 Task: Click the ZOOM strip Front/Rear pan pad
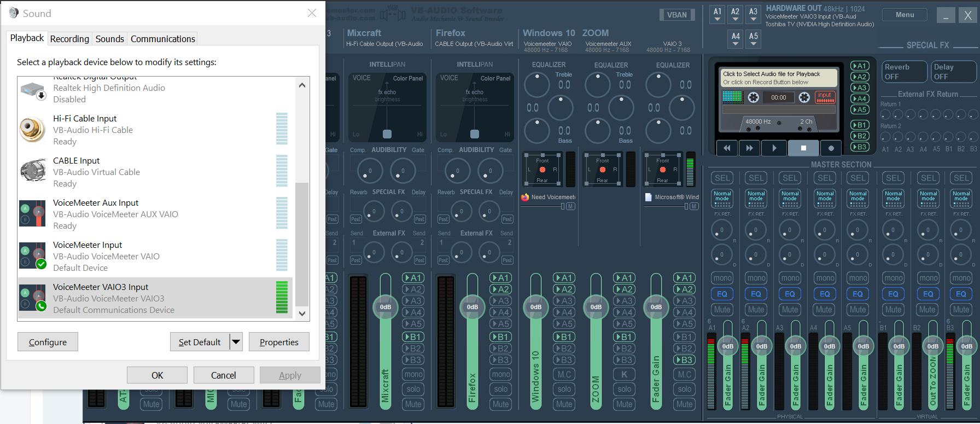[603, 170]
